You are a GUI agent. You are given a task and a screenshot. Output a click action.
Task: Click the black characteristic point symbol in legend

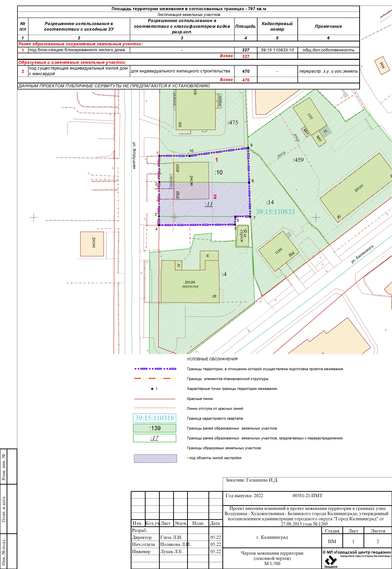pyautogui.click(x=152, y=389)
